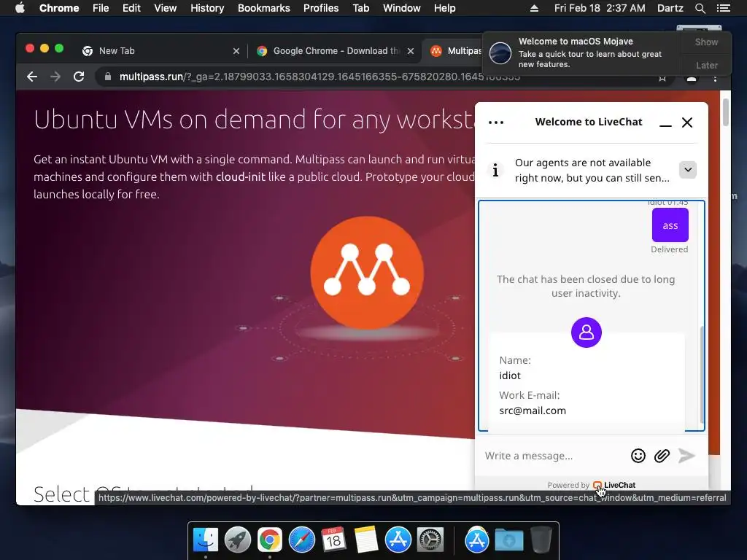Viewport: 747px width, 560px height.
Task: Click the bold cloud-init text
Action: (240, 176)
